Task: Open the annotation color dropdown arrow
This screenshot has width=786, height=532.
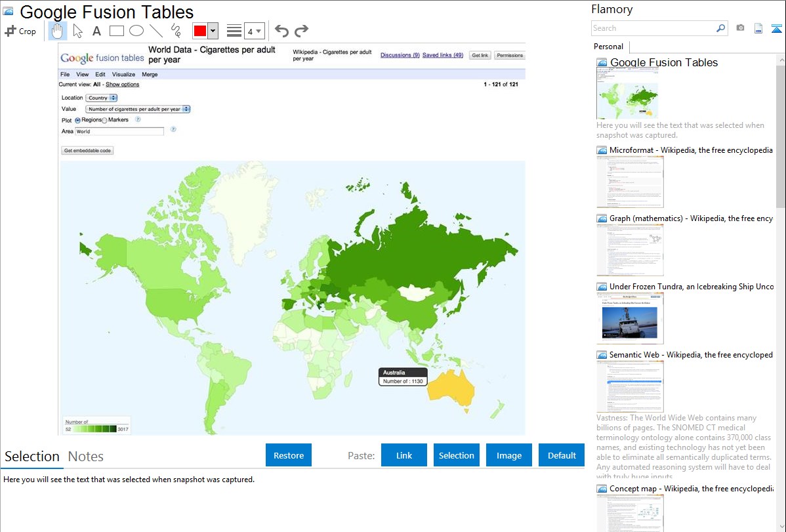Action: pyautogui.click(x=213, y=31)
